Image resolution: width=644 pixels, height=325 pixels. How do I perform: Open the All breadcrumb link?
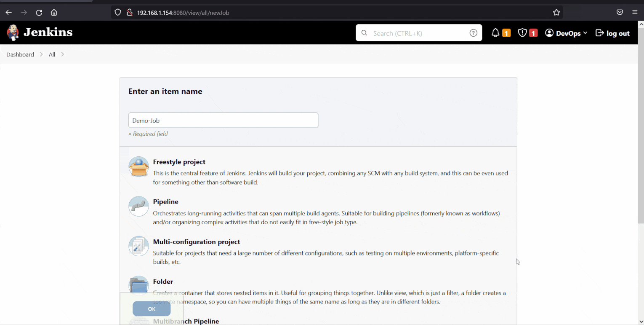pos(52,54)
